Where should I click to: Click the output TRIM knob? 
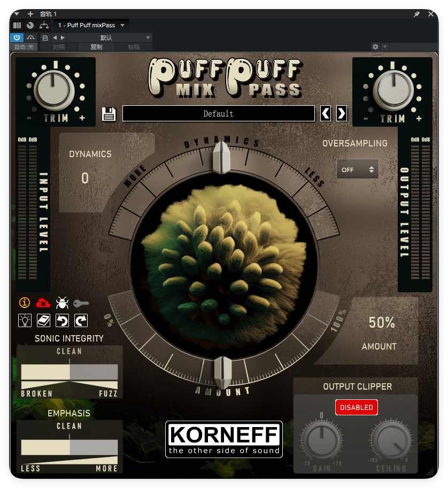coord(393,90)
